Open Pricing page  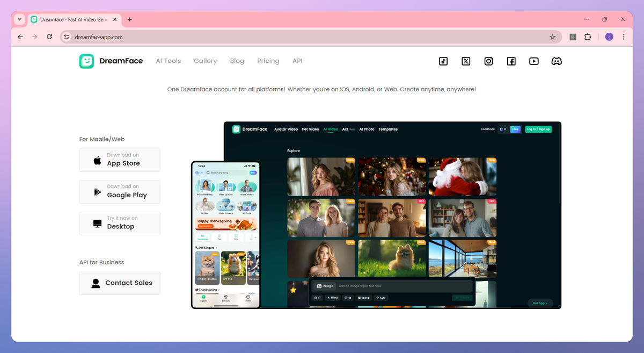(268, 61)
